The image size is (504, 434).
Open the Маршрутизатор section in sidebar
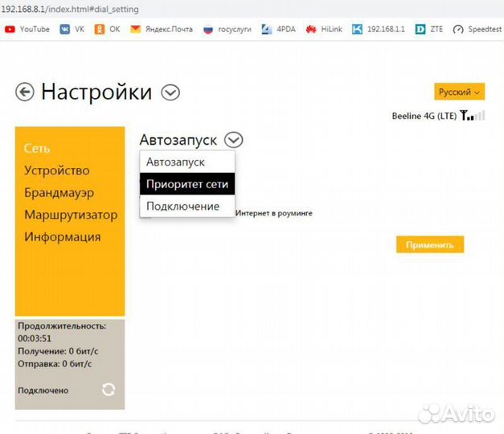71,215
